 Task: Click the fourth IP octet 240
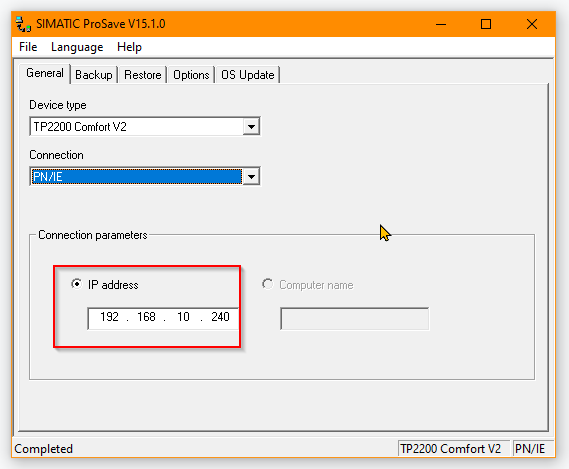pyautogui.click(x=220, y=317)
